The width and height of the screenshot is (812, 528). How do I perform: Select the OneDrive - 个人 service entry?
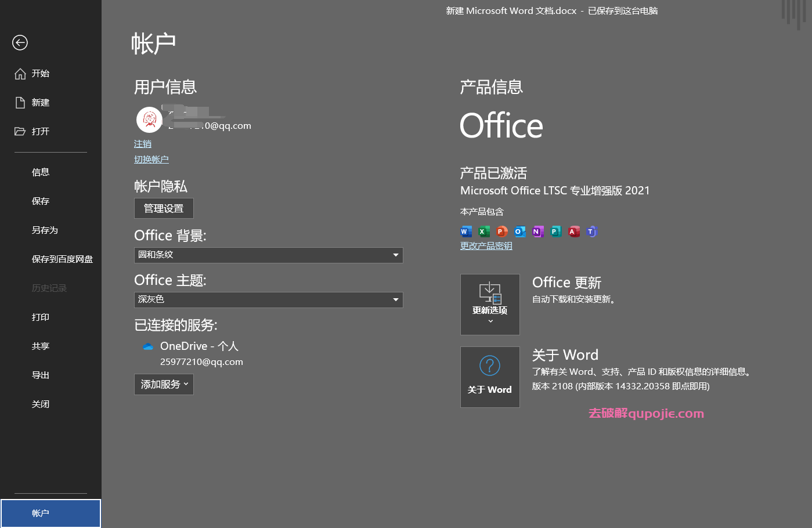(x=199, y=346)
